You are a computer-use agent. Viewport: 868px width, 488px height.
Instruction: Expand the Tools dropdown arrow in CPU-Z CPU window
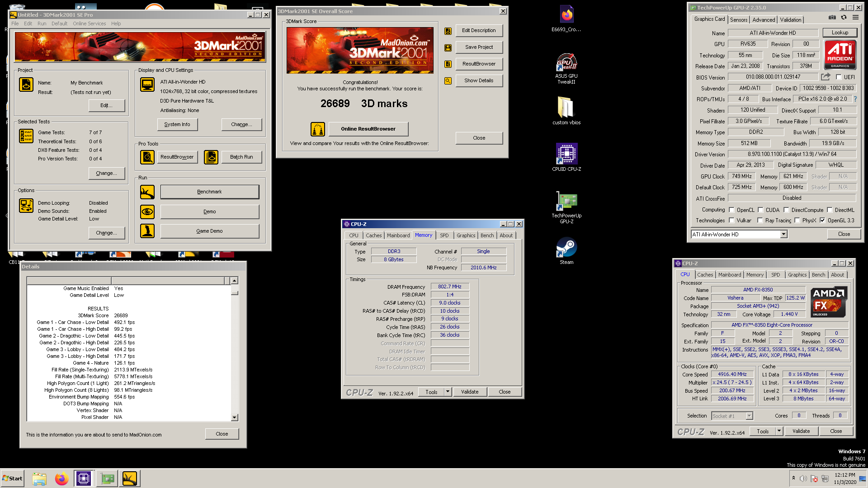click(779, 431)
